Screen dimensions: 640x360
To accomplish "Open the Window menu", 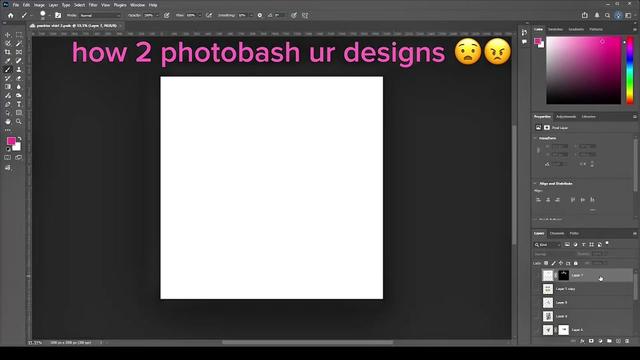I will click(x=138, y=5).
